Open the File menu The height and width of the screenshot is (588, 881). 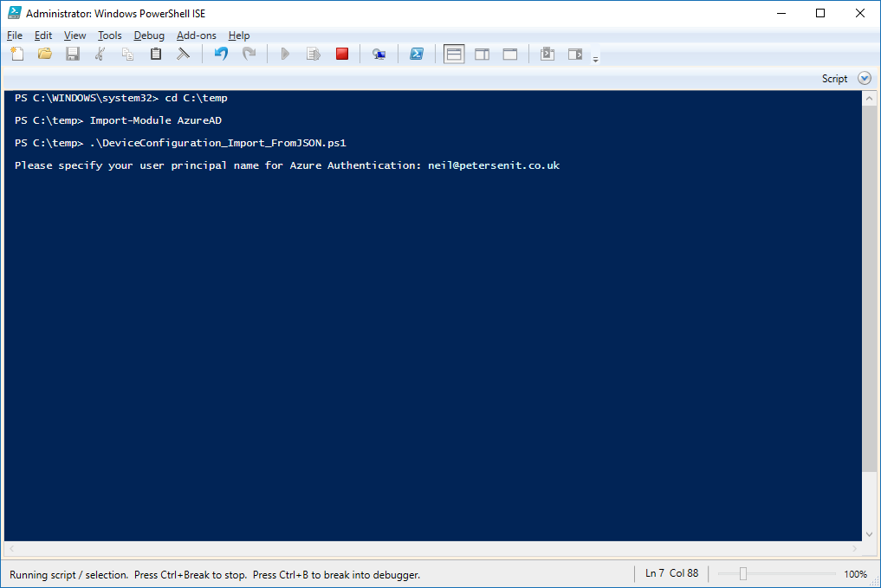coord(15,36)
